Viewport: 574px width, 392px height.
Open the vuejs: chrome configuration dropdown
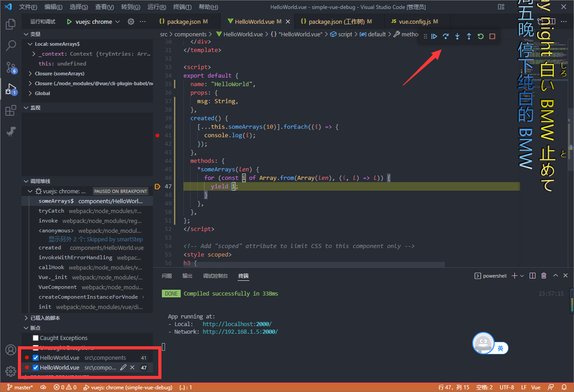94,22
